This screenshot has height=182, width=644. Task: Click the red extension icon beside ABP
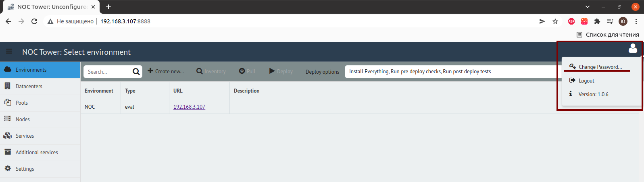584,21
